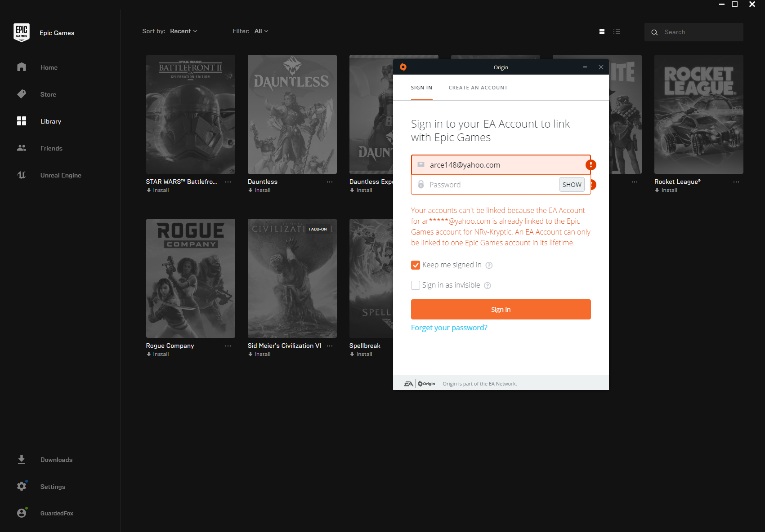Screen dimensions: 765x532
Task: Open options menu for Rocket League
Action: pos(736,182)
